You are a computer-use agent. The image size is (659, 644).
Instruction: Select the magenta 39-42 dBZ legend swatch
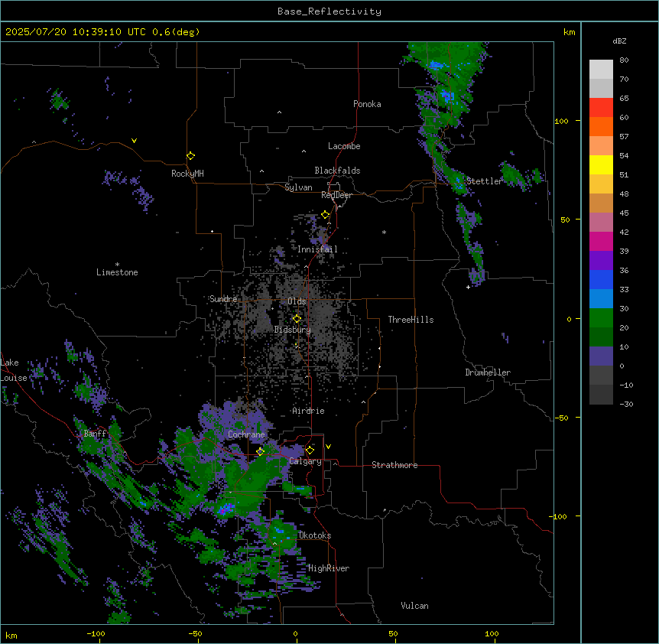(x=601, y=241)
